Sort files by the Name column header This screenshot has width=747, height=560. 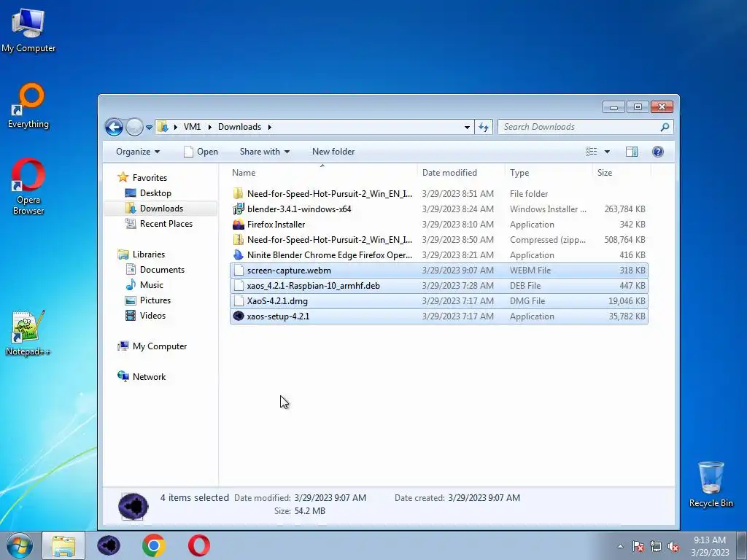click(x=322, y=172)
